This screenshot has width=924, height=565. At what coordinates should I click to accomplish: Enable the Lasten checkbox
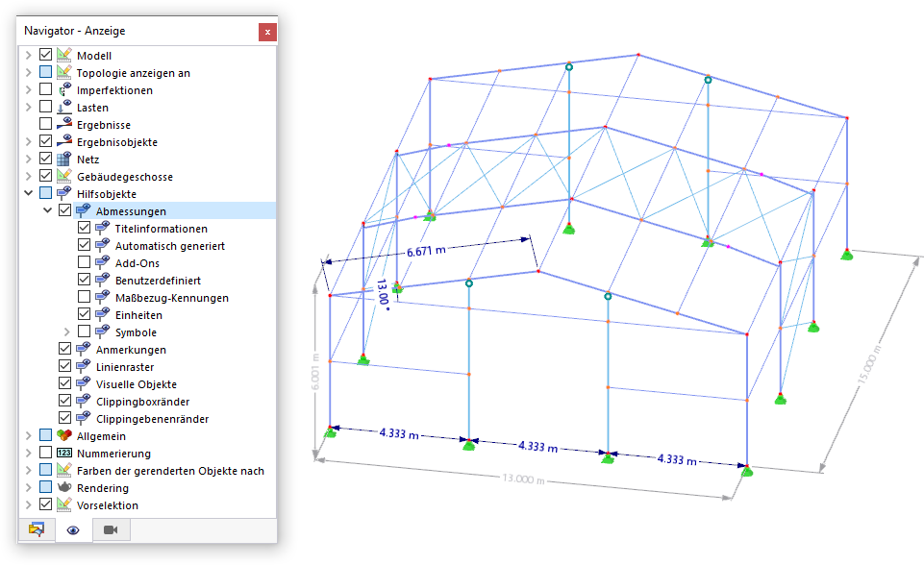coord(45,107)
